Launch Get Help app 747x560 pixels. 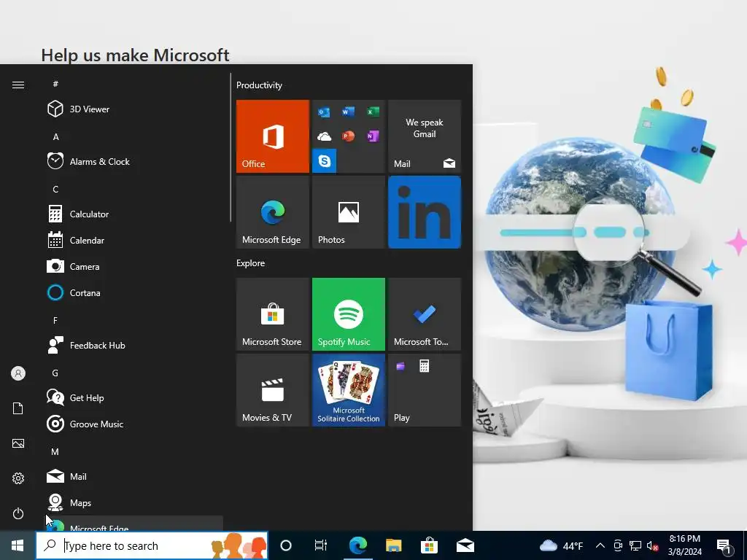[133, 397]
